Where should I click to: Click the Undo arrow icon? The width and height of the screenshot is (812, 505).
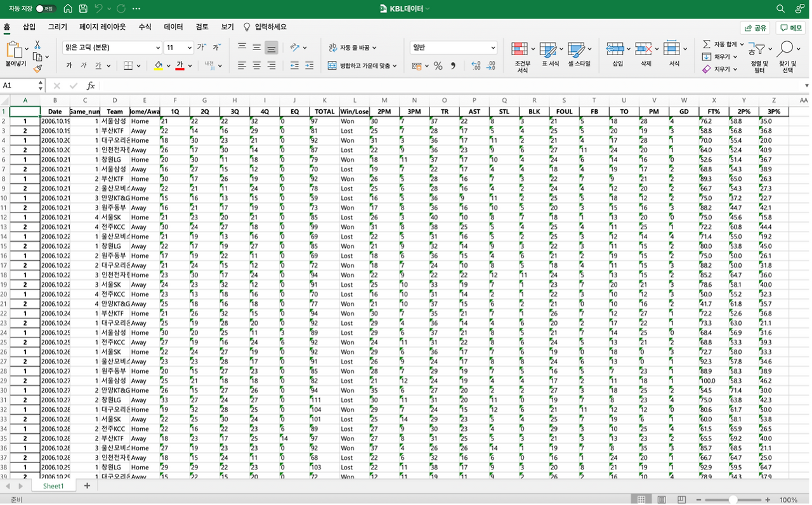pyautogui.click(x=98, y=9)
